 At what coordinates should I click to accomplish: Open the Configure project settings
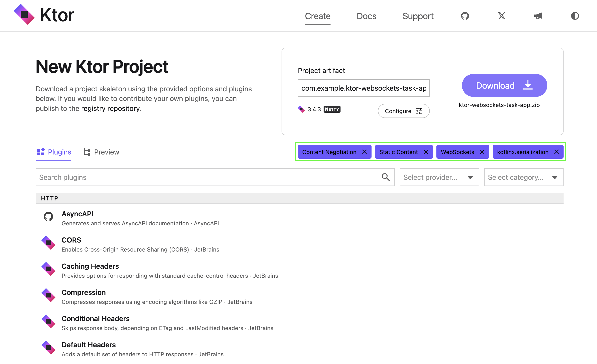[404, 111]
